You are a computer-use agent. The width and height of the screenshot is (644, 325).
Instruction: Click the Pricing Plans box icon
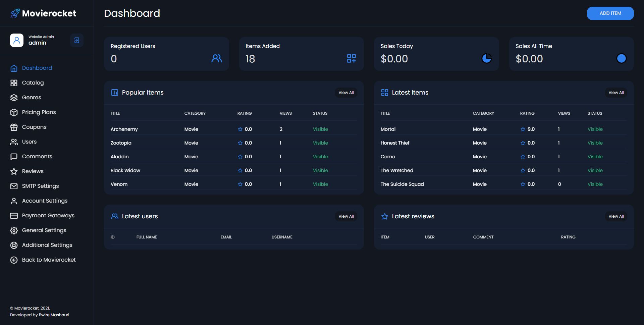point(14,112)
